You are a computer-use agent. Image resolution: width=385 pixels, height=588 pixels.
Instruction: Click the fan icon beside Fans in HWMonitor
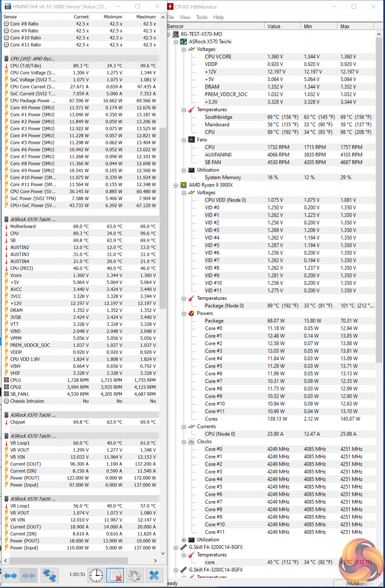click(x=192, y=140)
